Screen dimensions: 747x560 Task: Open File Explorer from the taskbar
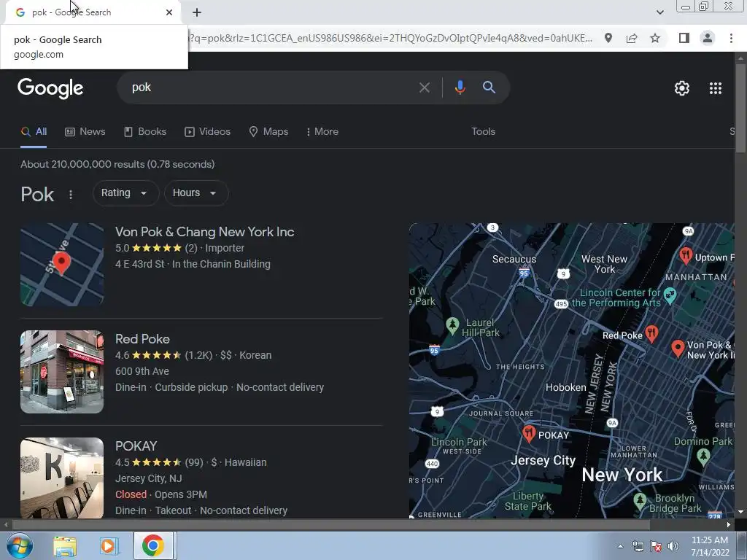click(x=65, y=545)
